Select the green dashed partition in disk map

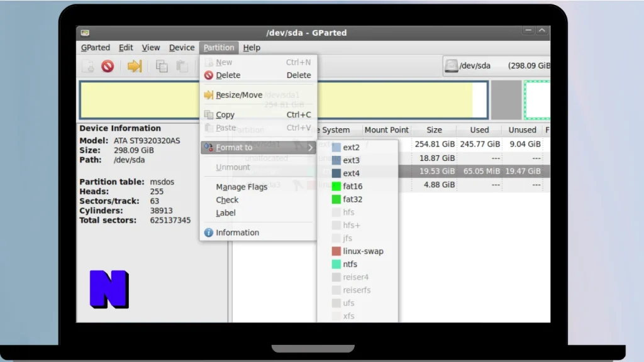pos(537,100)
